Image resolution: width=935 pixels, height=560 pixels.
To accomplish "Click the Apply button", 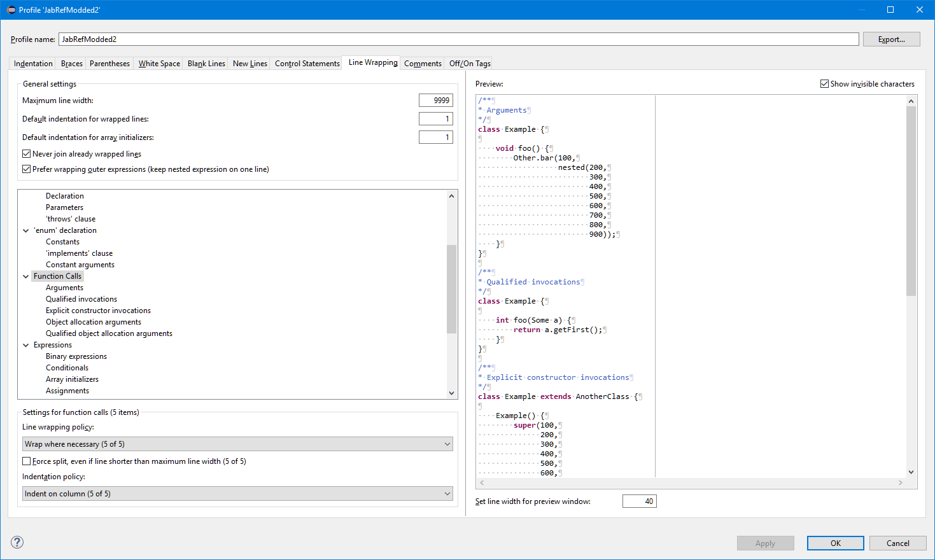I will click(765, 543).
